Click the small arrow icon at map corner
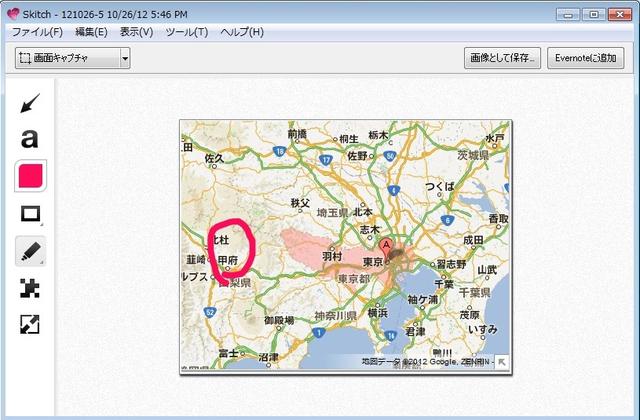This screenshot has width=640, height=420. [x=502, y=362]
